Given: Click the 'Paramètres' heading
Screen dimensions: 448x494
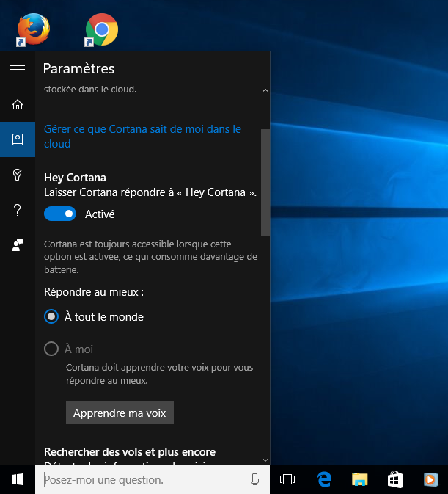Looking at the screenshot, I should (78, 69).
